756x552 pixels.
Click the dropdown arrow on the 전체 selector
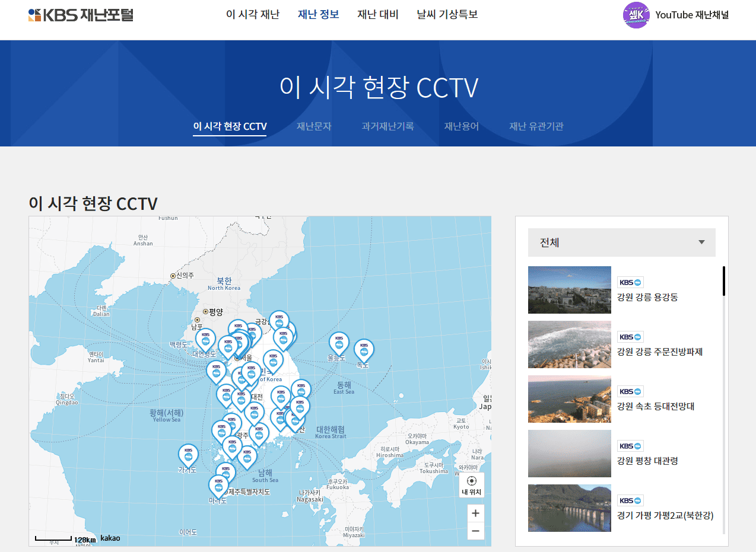coord(701,243)
